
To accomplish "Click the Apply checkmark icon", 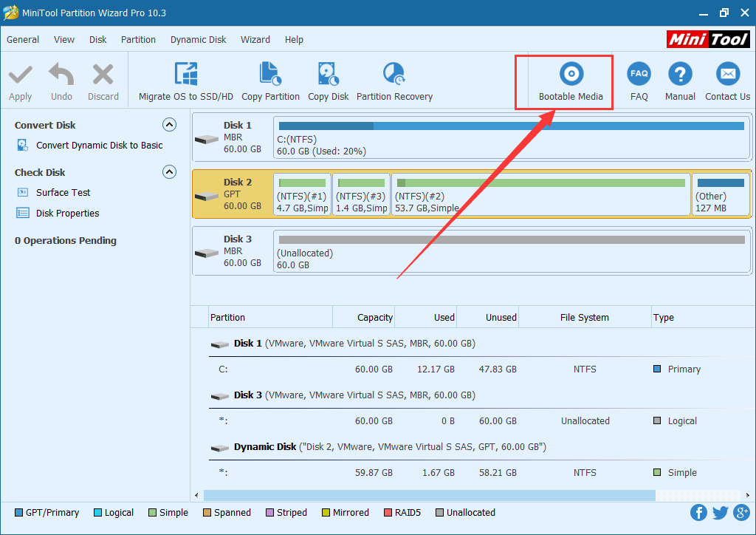I will click(20, 75).
